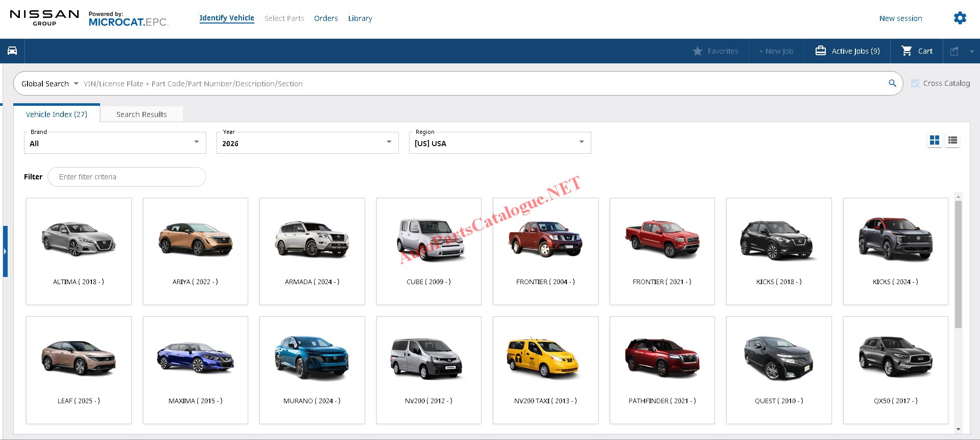The image size is (980, 440).
Task: Click the Favorites star icon
Action: tap(698, 51)
